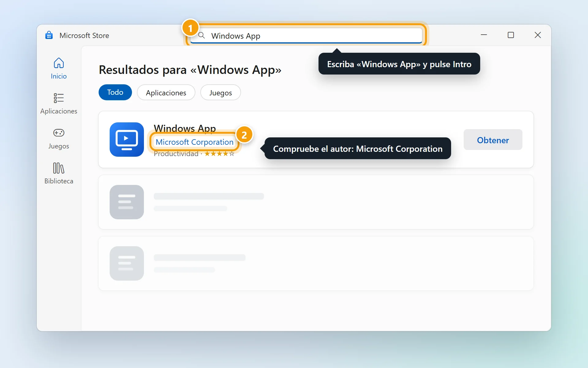The width and height of the screenshot is (588, 368).
Task: Open Biblioteca in the sidebar
Action: tap(59, 174)
